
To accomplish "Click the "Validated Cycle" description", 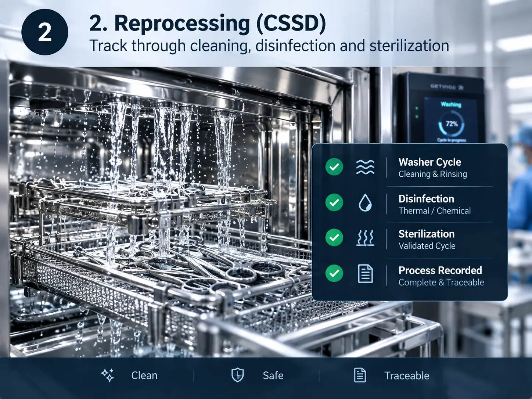I will click(427, 246).
